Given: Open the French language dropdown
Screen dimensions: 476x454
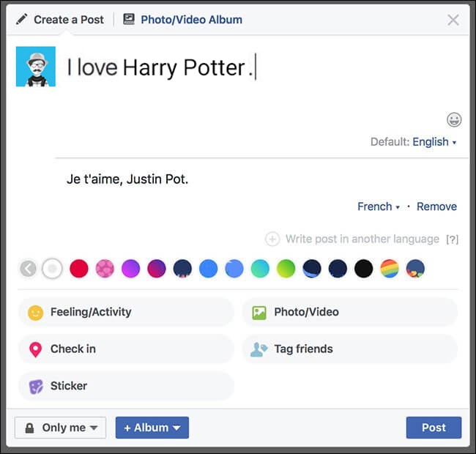Looking at the screenshot, I should 379,206.
